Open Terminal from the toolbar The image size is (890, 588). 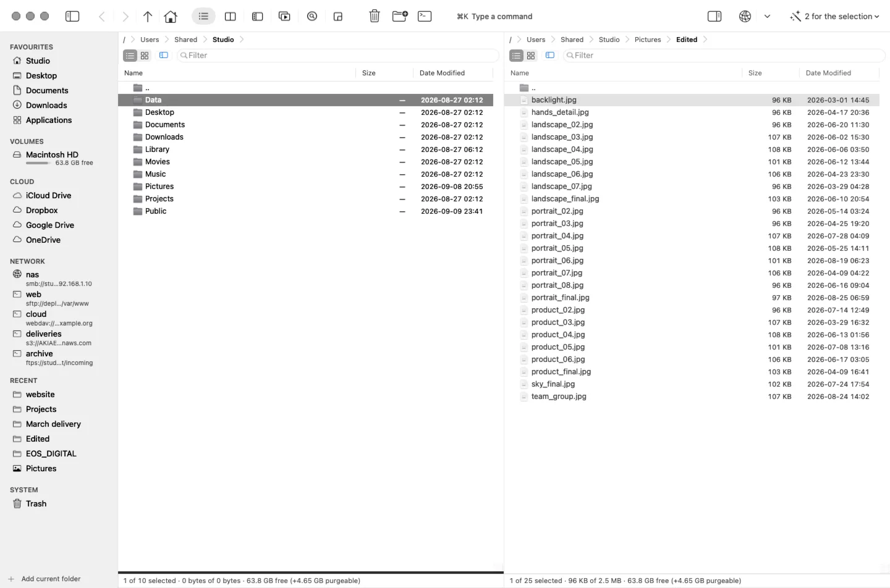point(425,16)
